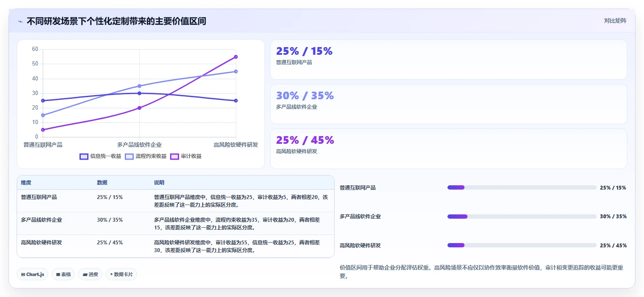
Task: Click the x-axis label 普通互联网产品
Action: pyautogui.click(x=43, y=145)
